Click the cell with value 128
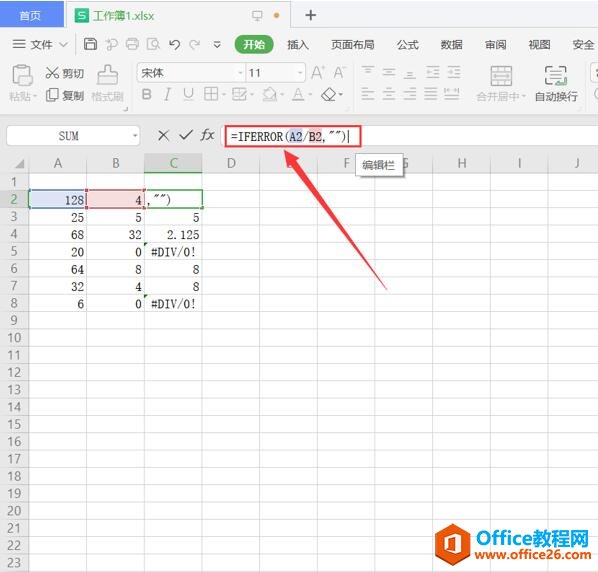This screenshot has width=598, height=572. tap(58, 199)
